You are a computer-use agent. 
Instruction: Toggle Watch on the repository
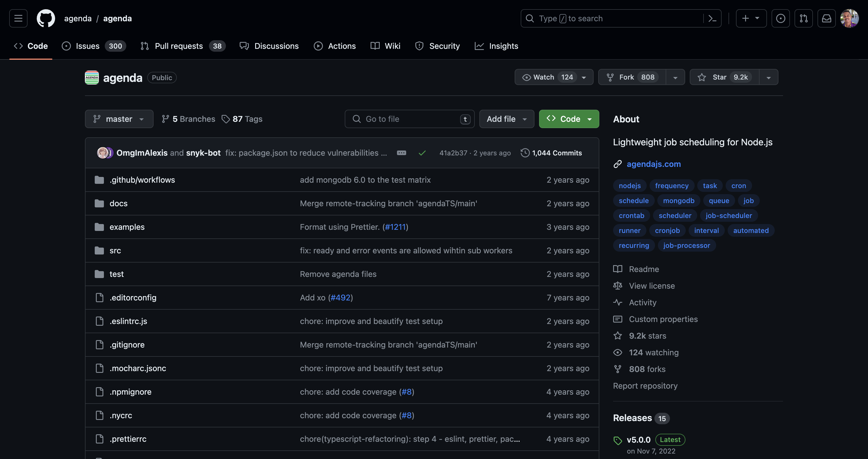tap(548, 77)
